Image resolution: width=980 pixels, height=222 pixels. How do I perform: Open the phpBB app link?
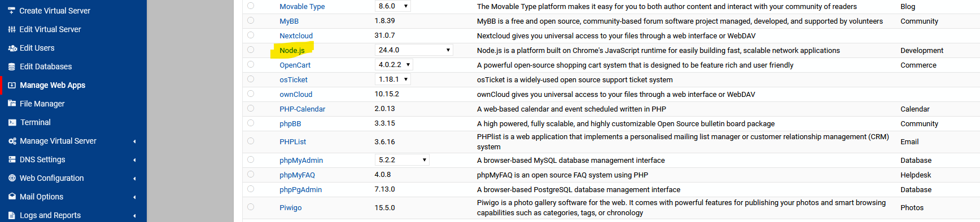290,124
